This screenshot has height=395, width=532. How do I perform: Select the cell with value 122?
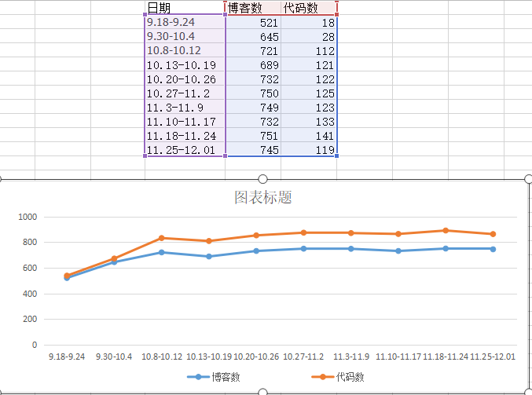(309, 79)
